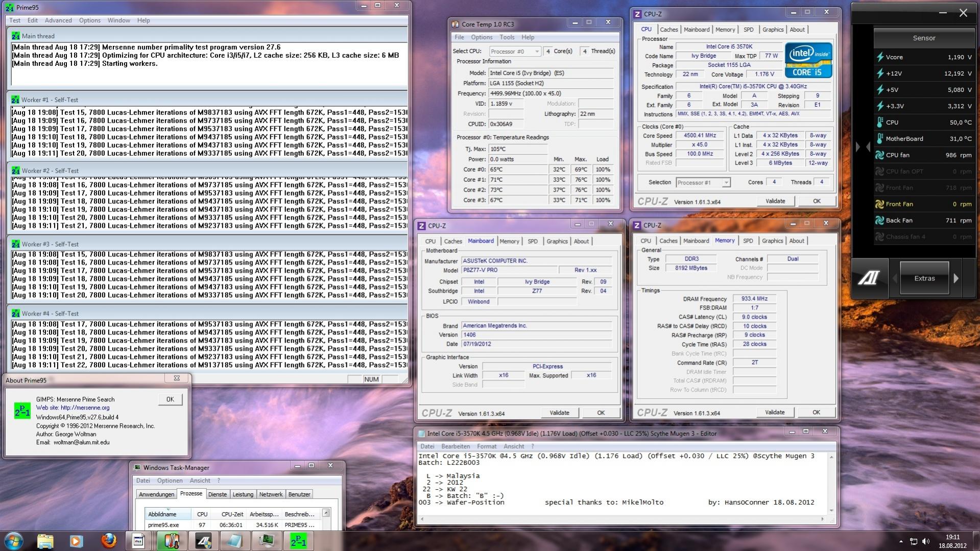Click the Back Fan icon showing 711 rpm
This screenshot has width=980, height=551.
880,221
